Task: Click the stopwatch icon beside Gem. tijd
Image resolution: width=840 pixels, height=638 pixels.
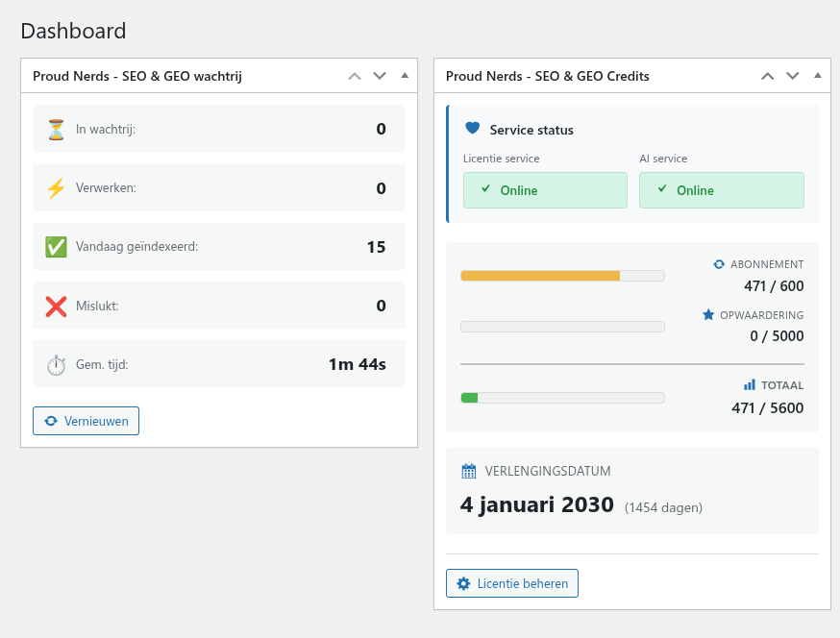Action: (x=56, y=363)
